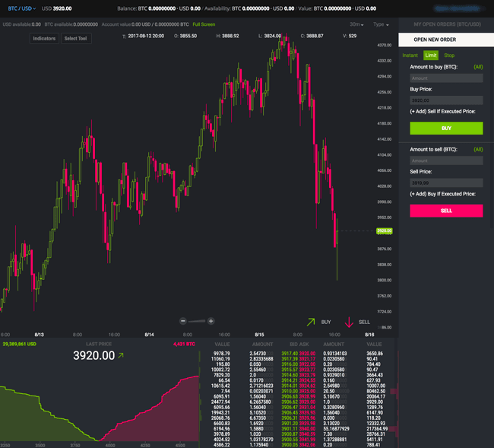The width and height of the screenshot is (494, 448).
Task: Click the bid price 3917.39
Action: (x=290, y=359)
